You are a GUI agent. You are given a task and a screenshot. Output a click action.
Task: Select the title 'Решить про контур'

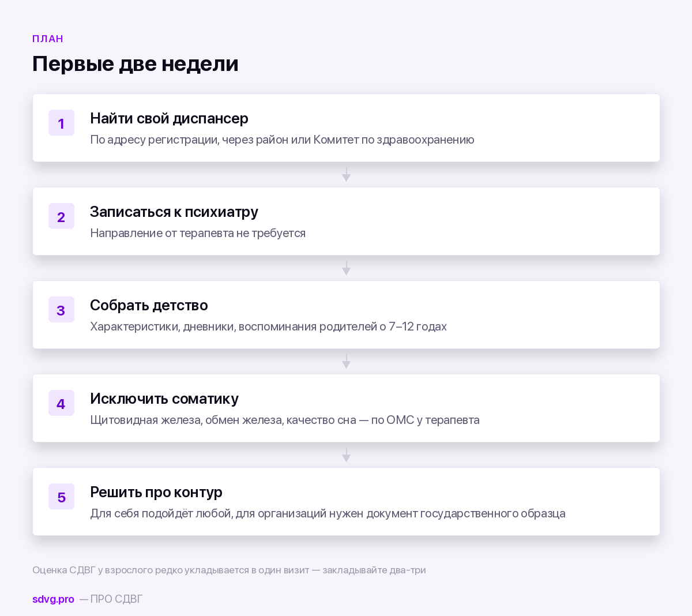156,492
